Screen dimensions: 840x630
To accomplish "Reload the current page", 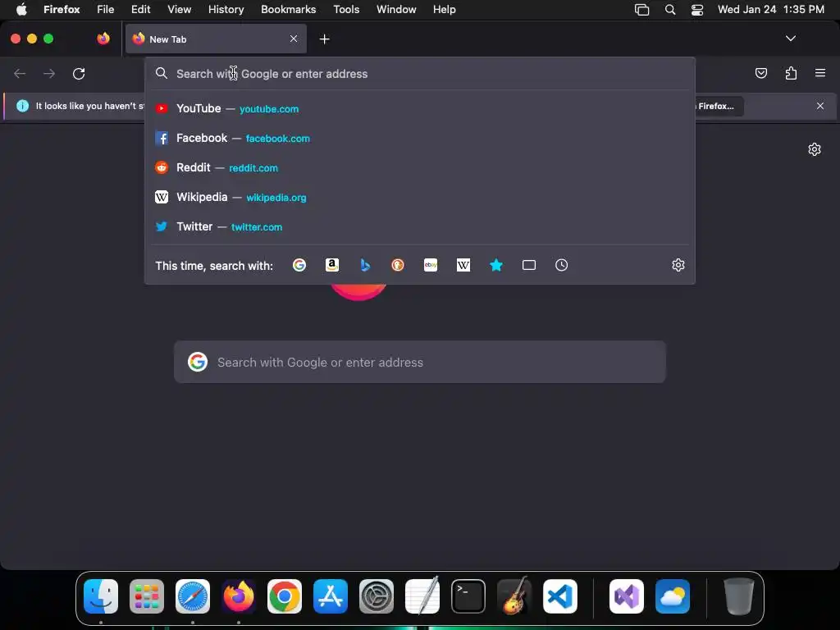I will tap(79, 73).
